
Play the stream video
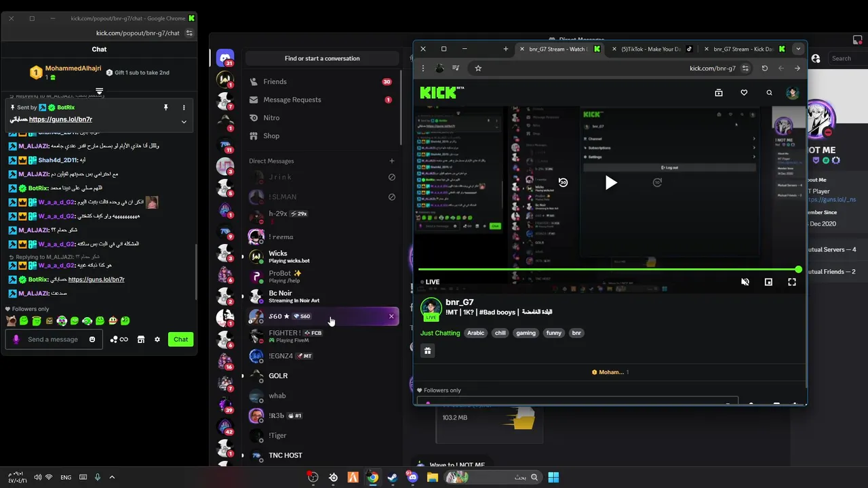(x=610, y=182)
